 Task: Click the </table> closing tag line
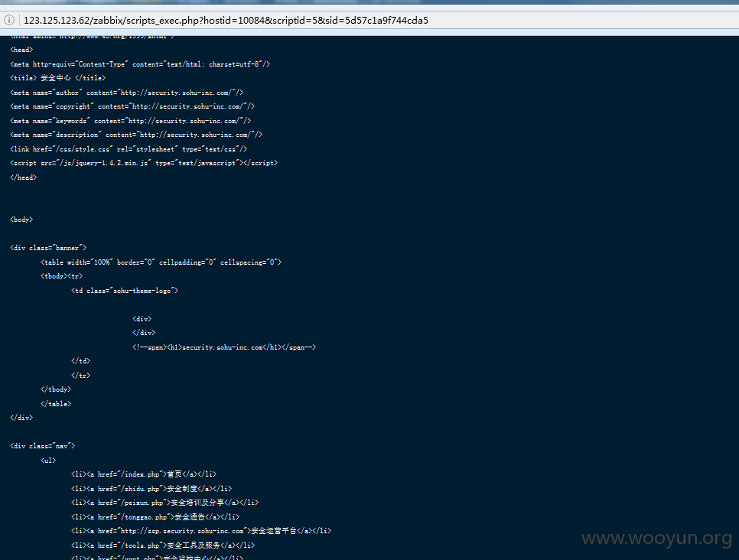click(x=56, y=403)
